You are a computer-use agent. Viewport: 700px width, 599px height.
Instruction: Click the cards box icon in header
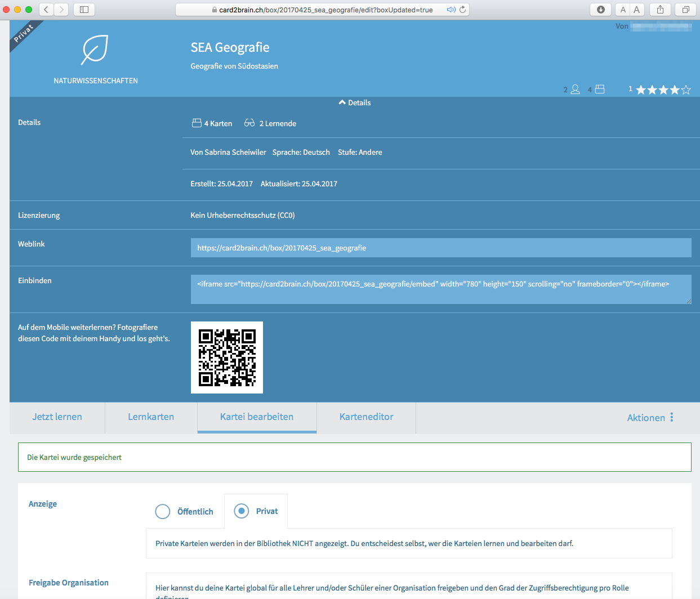coord(600,90)
